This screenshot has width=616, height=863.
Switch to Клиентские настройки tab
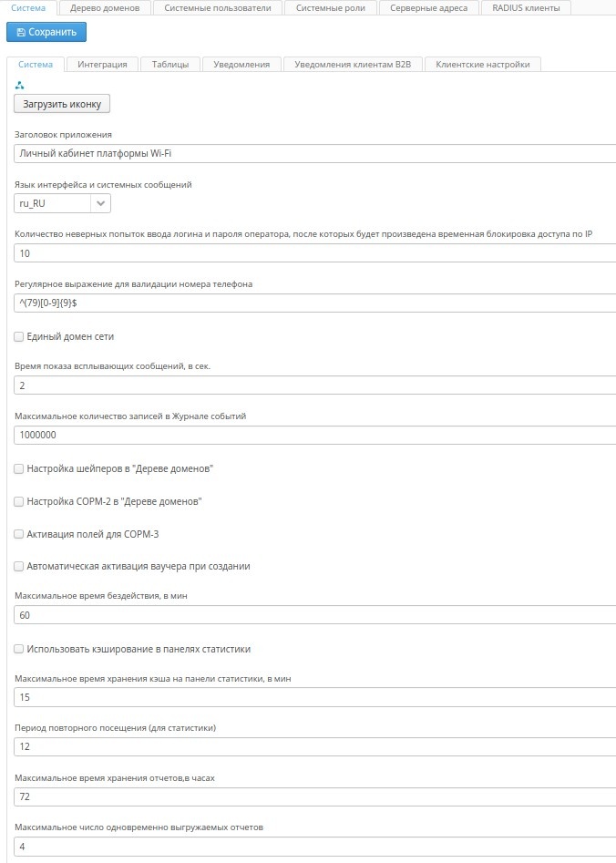point(482,65)
